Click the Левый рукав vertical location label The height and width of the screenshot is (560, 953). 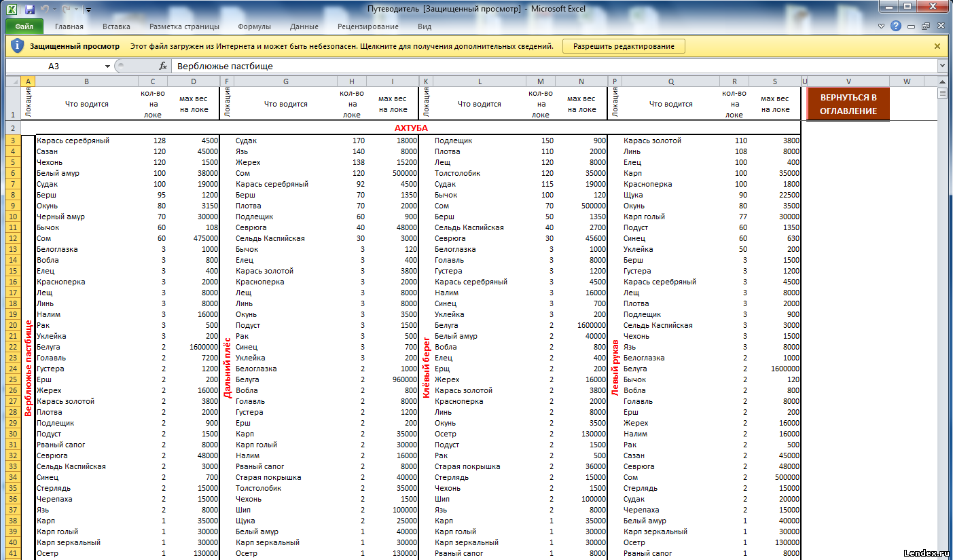point(615,367)
